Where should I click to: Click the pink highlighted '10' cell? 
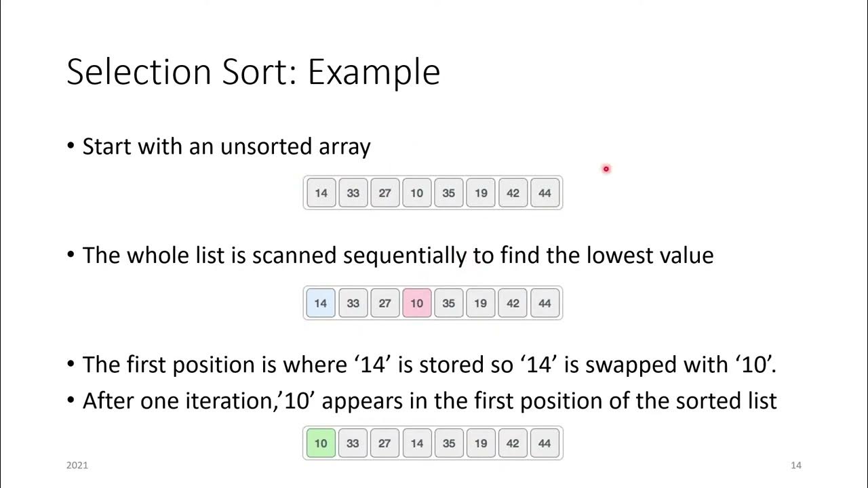coord(416,303)
